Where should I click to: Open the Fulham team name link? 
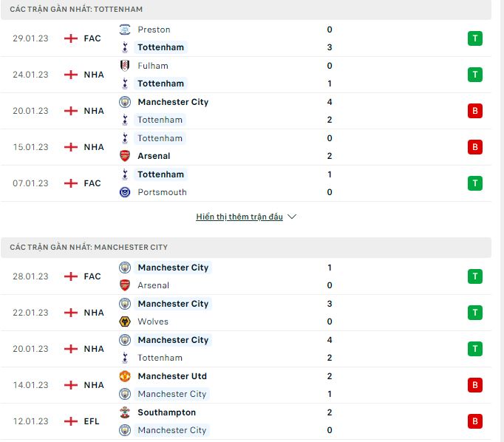tap(153, 66)
